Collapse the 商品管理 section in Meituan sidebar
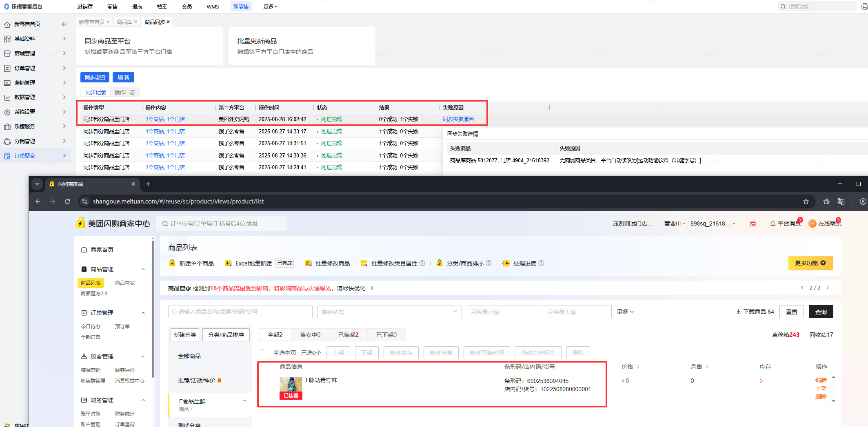 point(143,269)
